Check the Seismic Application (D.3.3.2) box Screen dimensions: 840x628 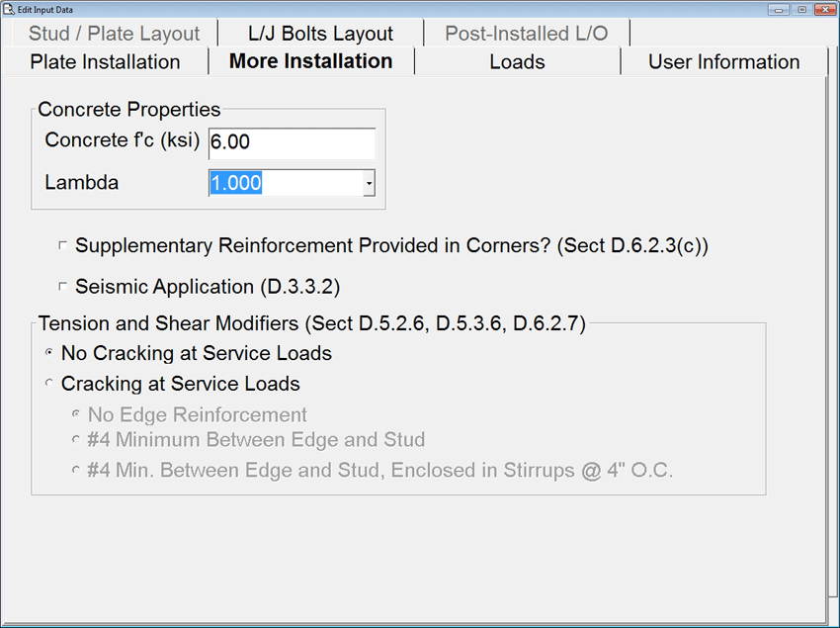tap(63, 287)
